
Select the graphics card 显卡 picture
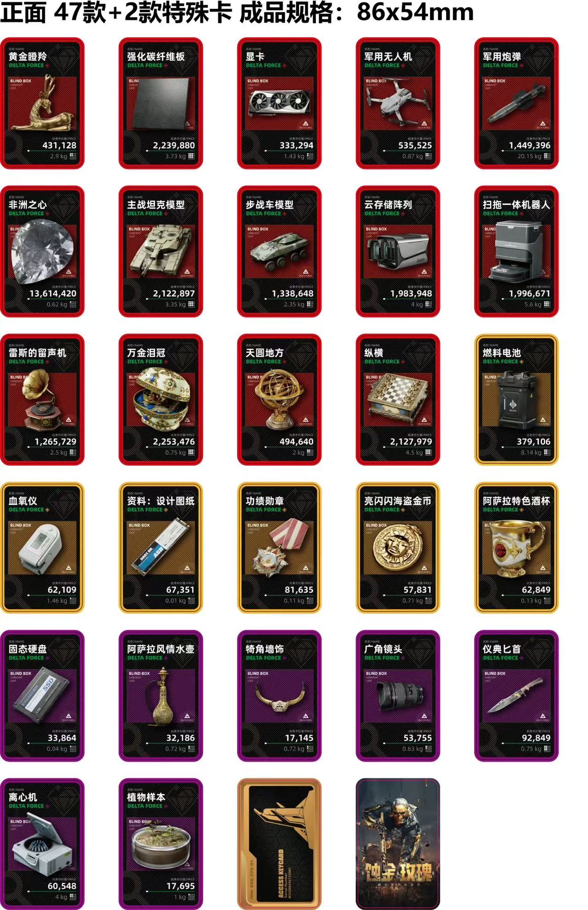point(279,104)
